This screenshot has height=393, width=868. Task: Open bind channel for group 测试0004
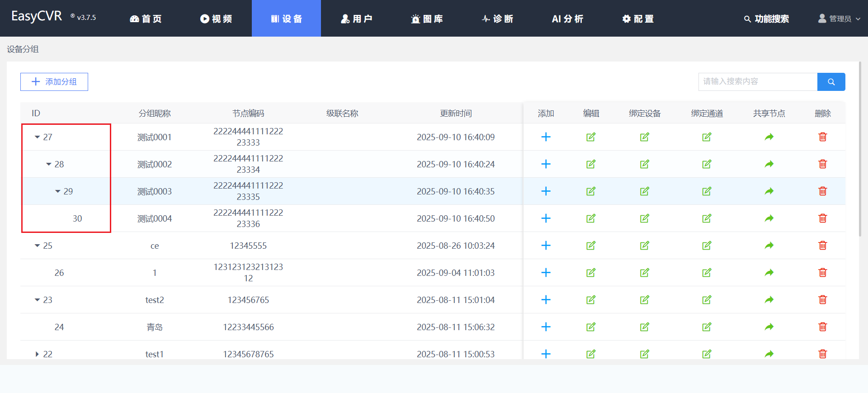tap(707, 218)
